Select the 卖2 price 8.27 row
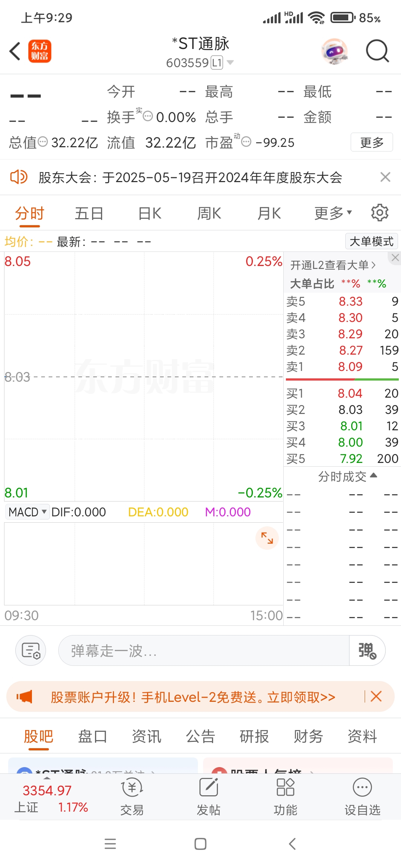This screenshot has height=868, width=401. [342, 350]
